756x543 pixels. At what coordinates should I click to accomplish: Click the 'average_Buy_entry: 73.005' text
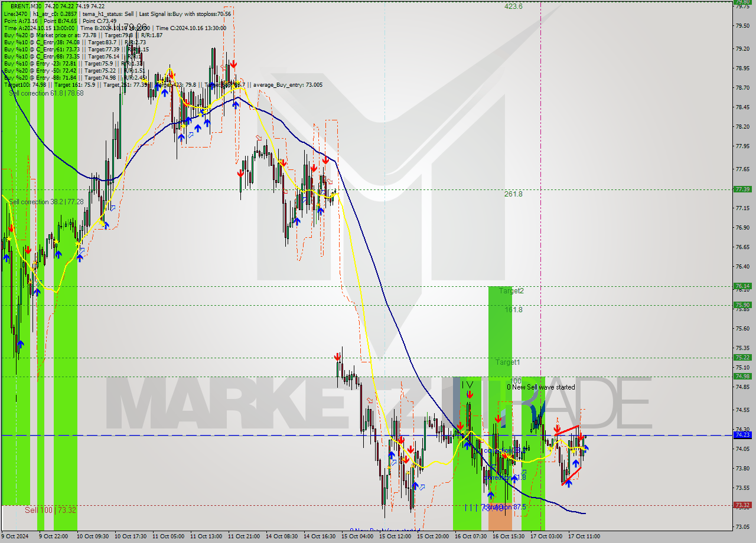click(x=288, y=85)
